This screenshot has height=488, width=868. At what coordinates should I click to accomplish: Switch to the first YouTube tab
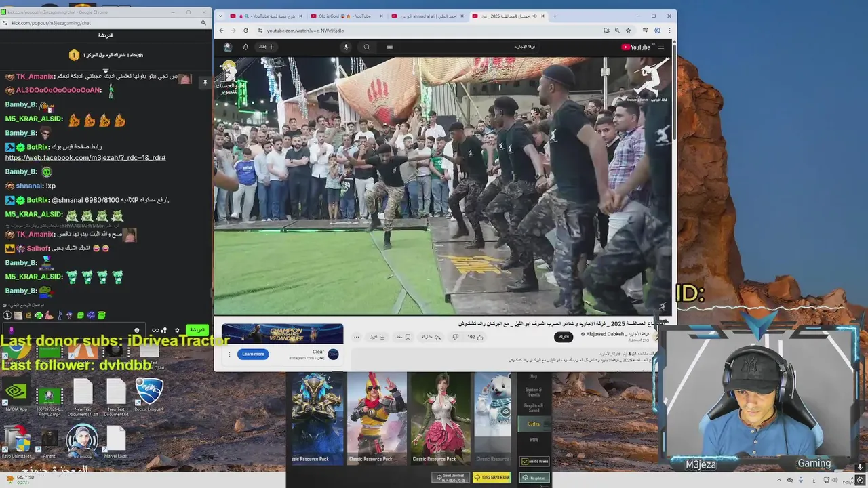coord(266,16)
